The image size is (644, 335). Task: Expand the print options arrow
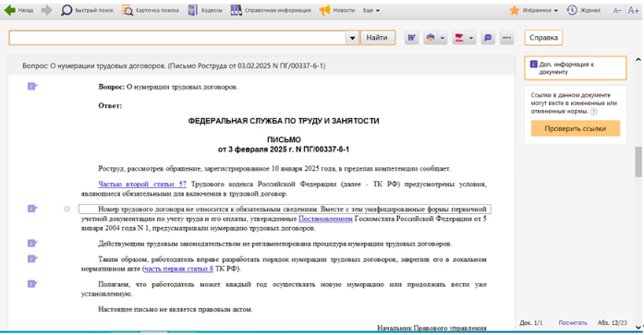click(x=443, y=38)
